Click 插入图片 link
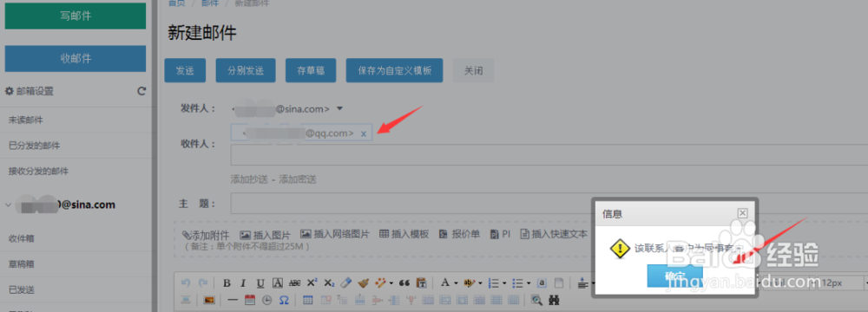The image size is (868, 312). click(265, 235)
